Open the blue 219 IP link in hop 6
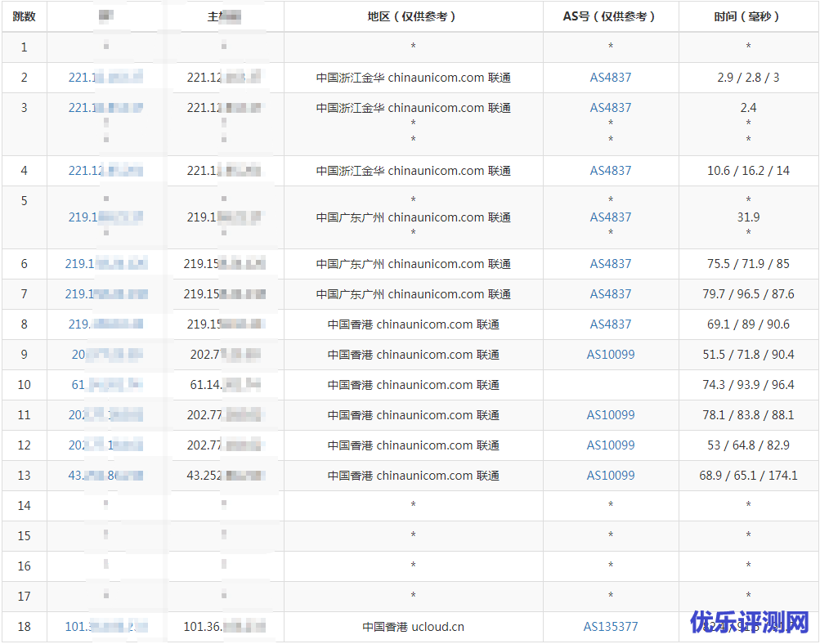 click(106, 264)
